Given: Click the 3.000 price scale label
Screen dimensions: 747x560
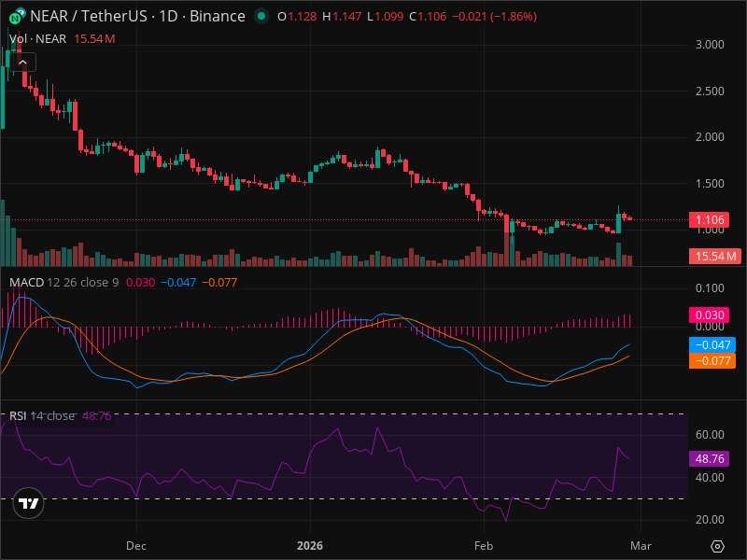Looking at the screenshot, I should 710,45.
